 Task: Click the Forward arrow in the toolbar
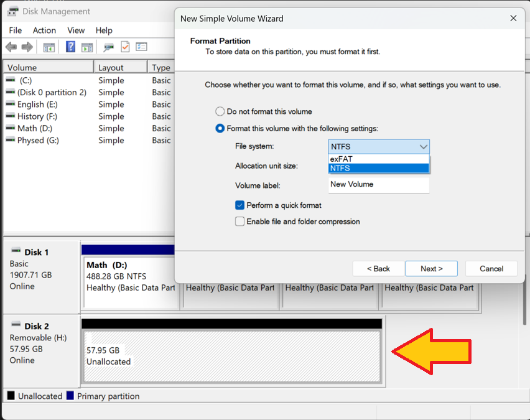[27, 47]
